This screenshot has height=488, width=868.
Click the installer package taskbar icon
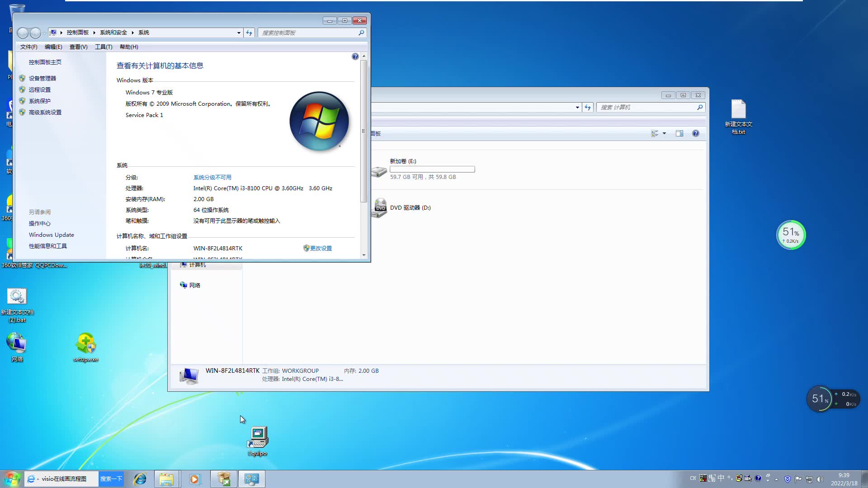[224, 479]
